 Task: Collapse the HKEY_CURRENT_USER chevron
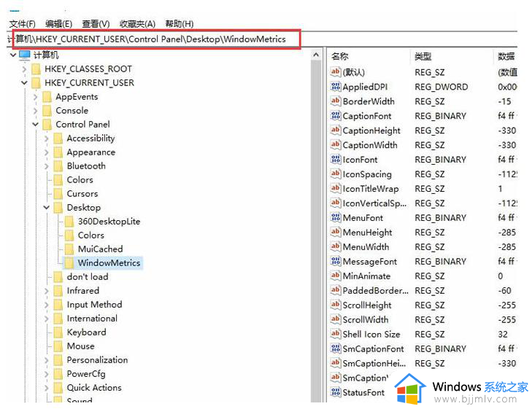click(x=24, y=82)
